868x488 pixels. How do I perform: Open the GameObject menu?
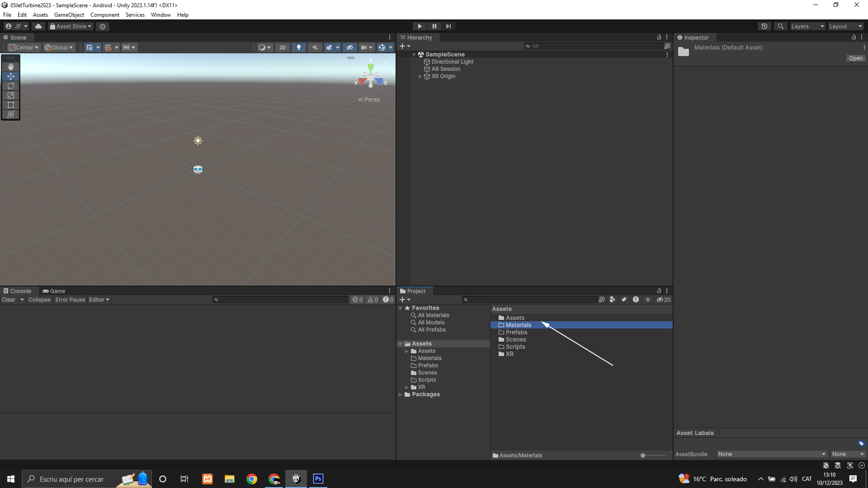click(x=69, y=15)
